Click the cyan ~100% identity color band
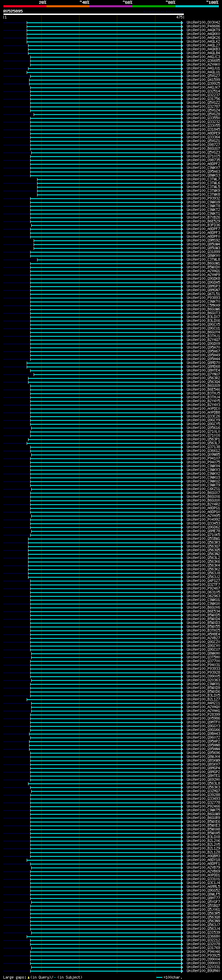Screen dimensions: 222x980 [x=197, y=6]
